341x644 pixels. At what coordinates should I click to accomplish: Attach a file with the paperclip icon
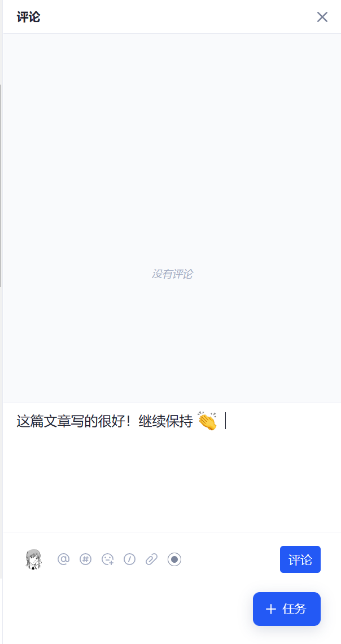(152, 559)
